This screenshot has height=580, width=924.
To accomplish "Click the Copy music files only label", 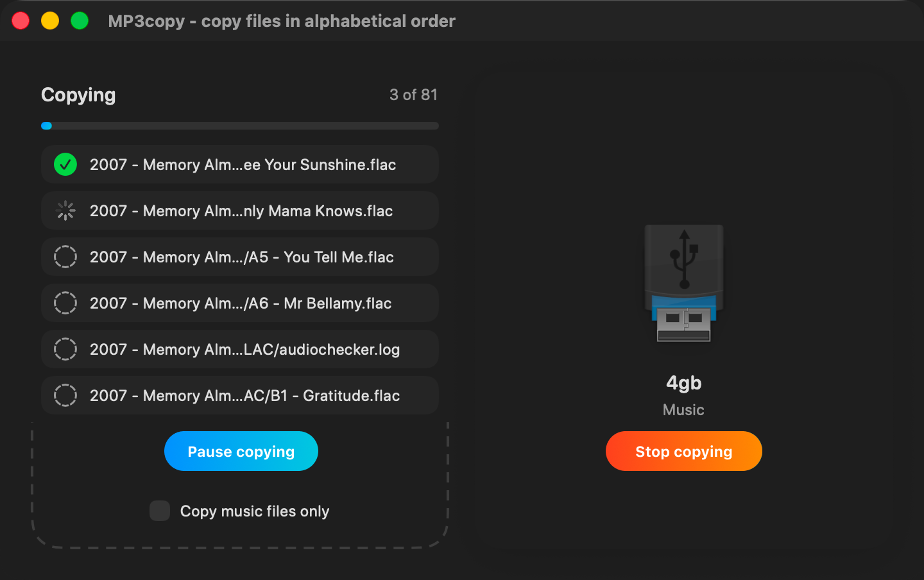I will pos(255,511).
